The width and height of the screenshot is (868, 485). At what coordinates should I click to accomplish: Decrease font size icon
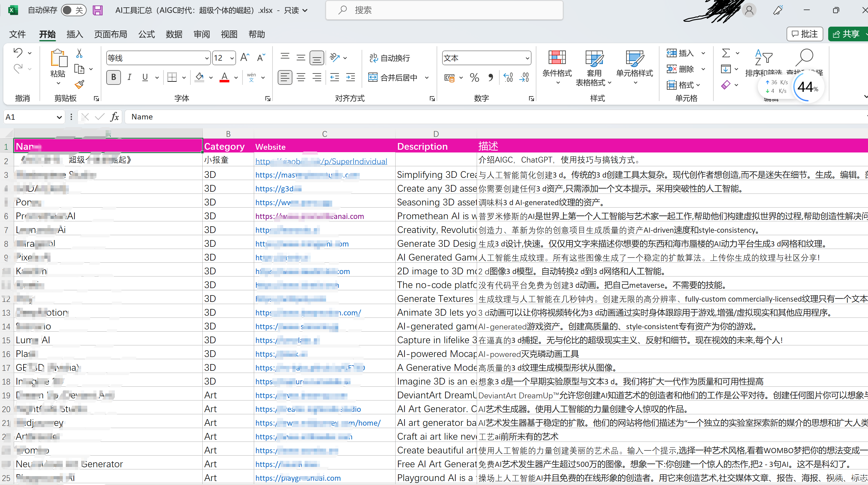click(x=261, y=58)
